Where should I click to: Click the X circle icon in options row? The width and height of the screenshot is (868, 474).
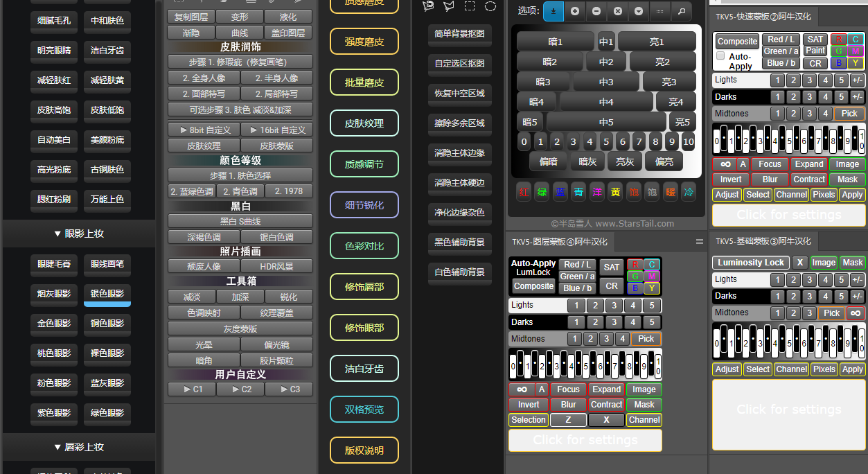click(x=617, y=11)
